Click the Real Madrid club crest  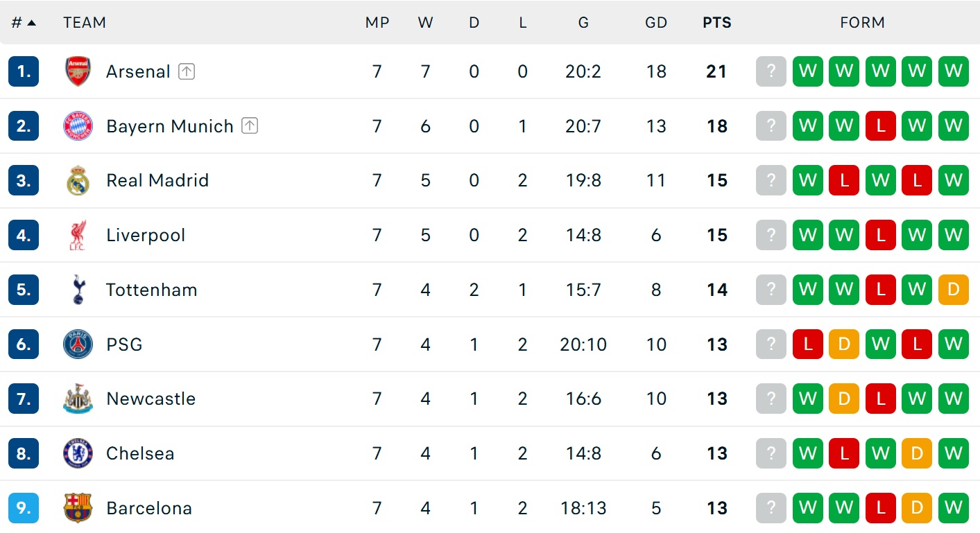(78, 180)
